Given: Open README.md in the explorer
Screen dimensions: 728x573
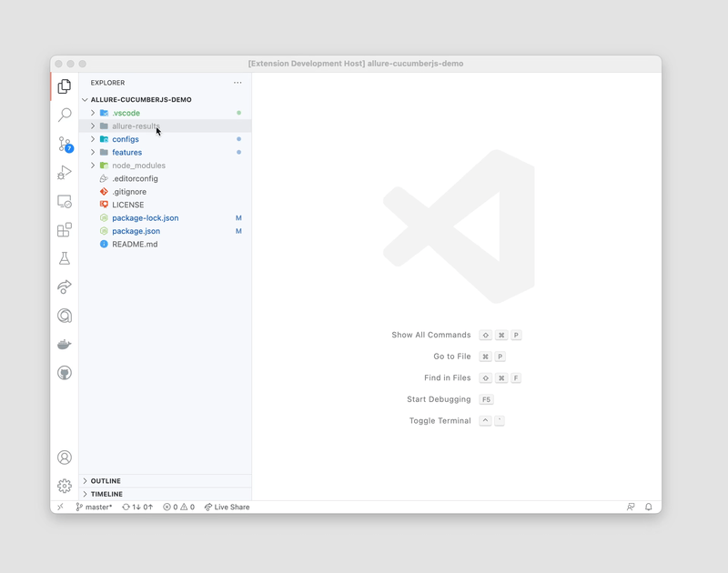Looking at the screenshot, I should [135, 245].
